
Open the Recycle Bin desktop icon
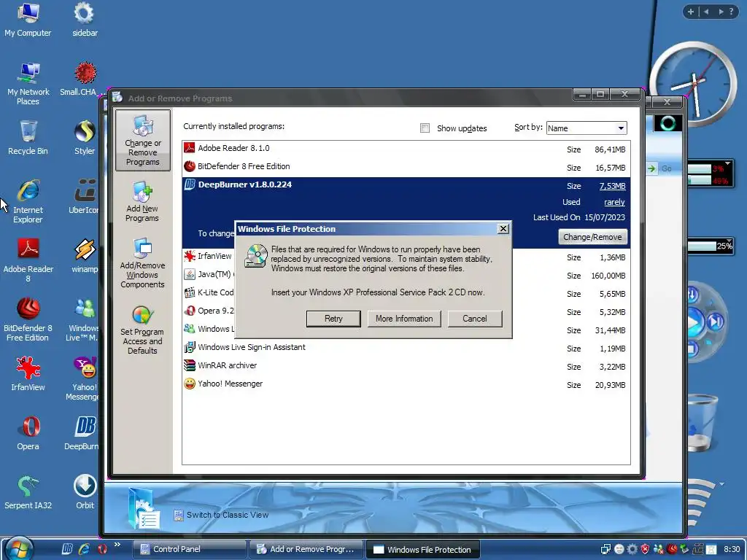pyautogui.click(x=28, y=138)
